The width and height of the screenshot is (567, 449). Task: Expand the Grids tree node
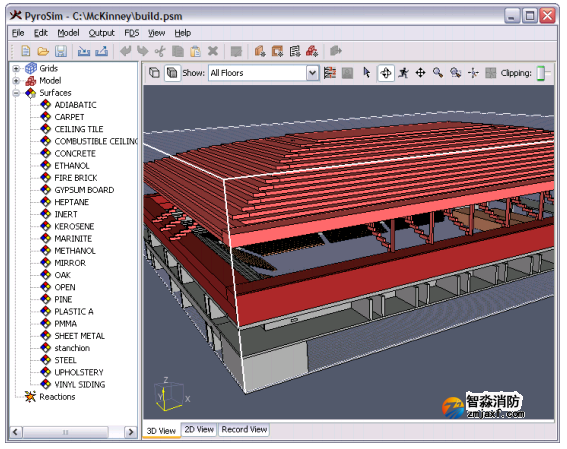tap(16, 68)
